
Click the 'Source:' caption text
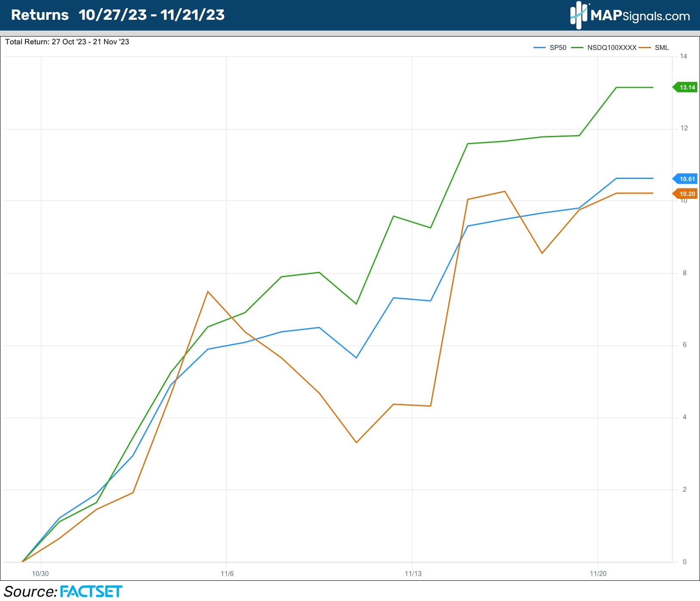[31, 592]
